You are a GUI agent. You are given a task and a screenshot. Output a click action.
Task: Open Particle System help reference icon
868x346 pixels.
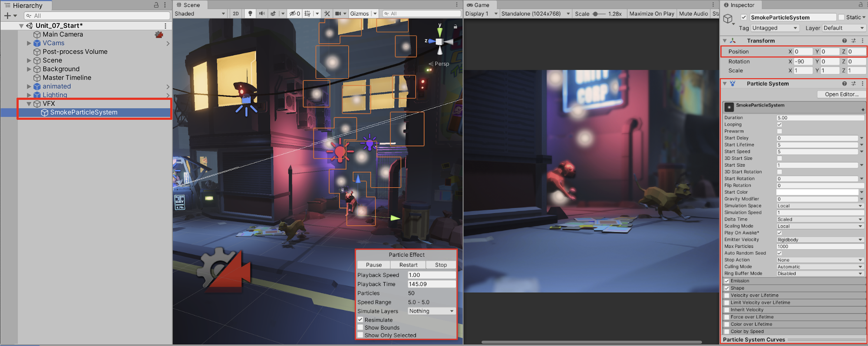click(x=844, y=84)
